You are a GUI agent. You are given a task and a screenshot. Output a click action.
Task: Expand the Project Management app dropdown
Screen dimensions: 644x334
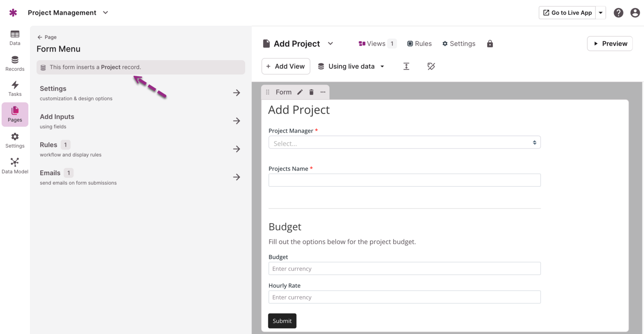coord(106,13)
